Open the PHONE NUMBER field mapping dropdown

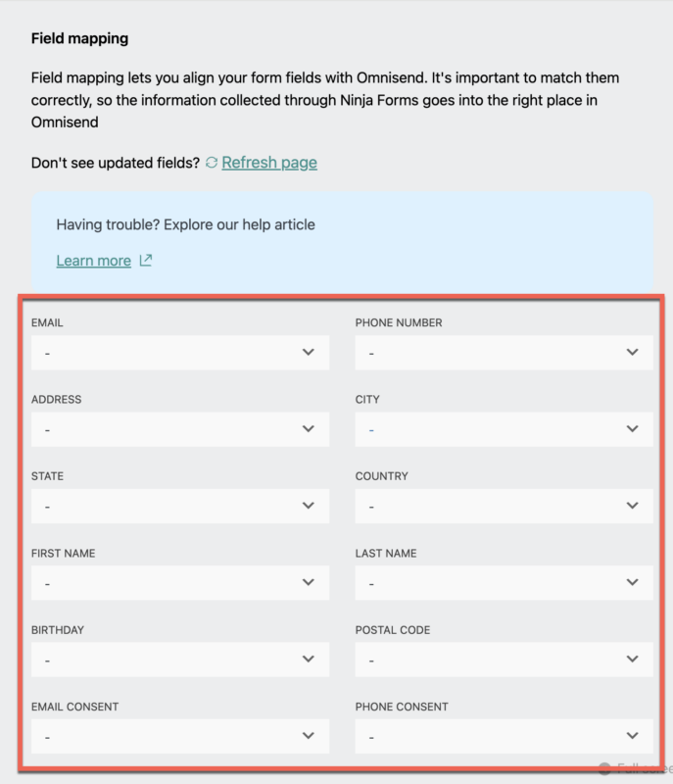click(504, 352)
